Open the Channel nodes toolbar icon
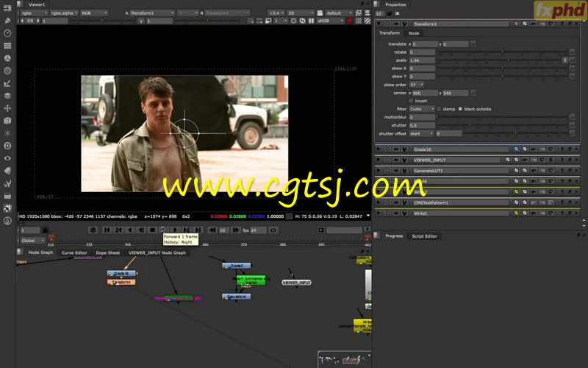This screenshot has width=588, height=368. (7, 46)
